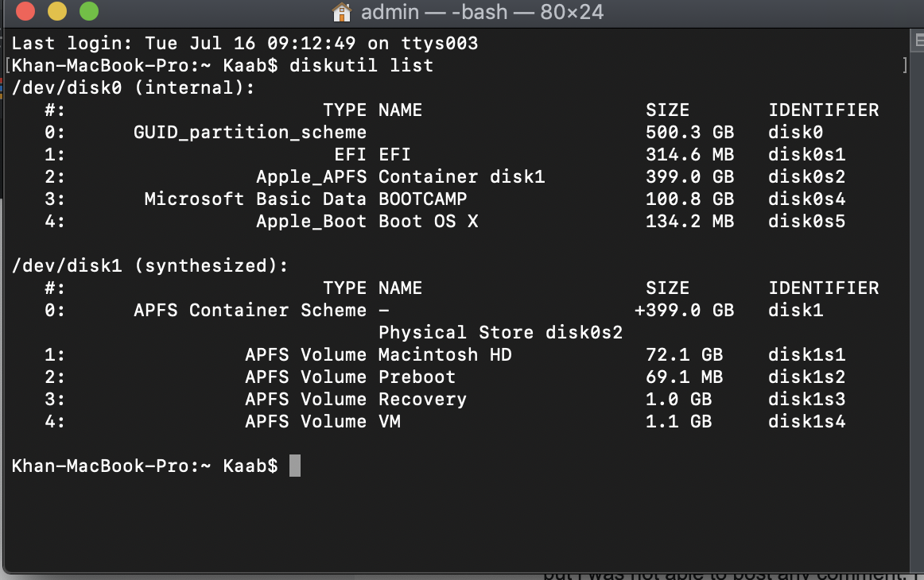The height and width of the screenshot is (580, 924).
Task: Click the 'Macintosh HD' volume name
Action: pos(445,354)
